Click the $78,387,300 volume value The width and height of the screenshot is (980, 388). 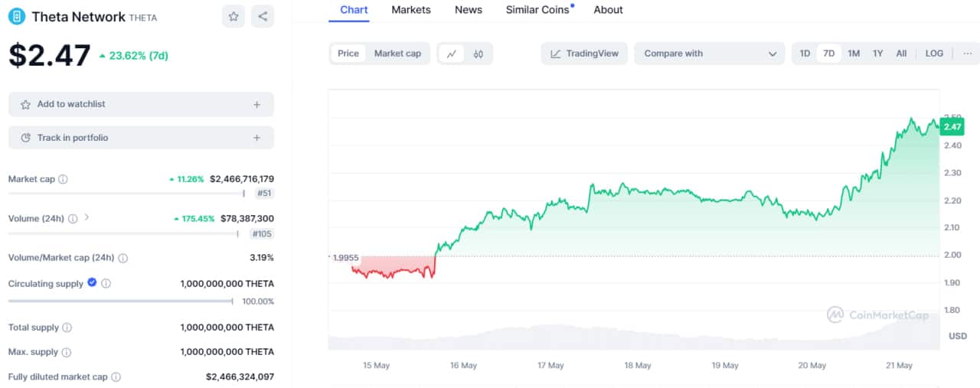[247, 219]
